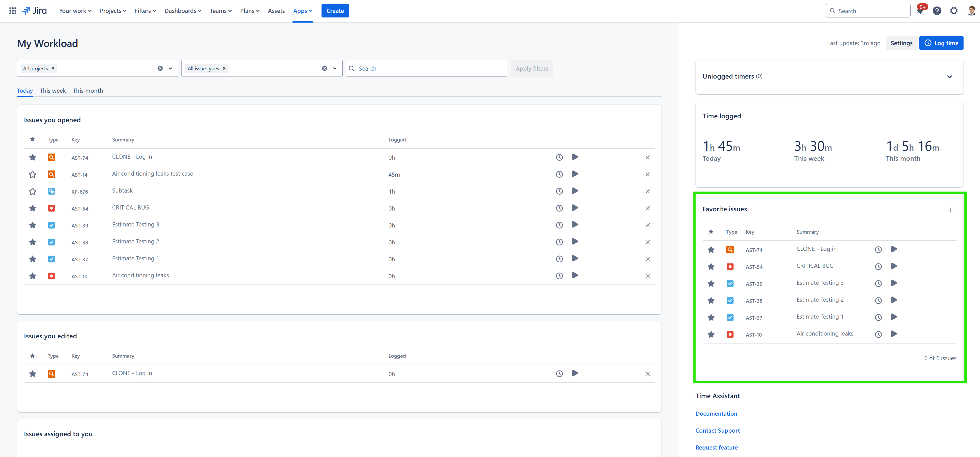
Task: Click the Jira logo
Action: click(x=35, y=11)
